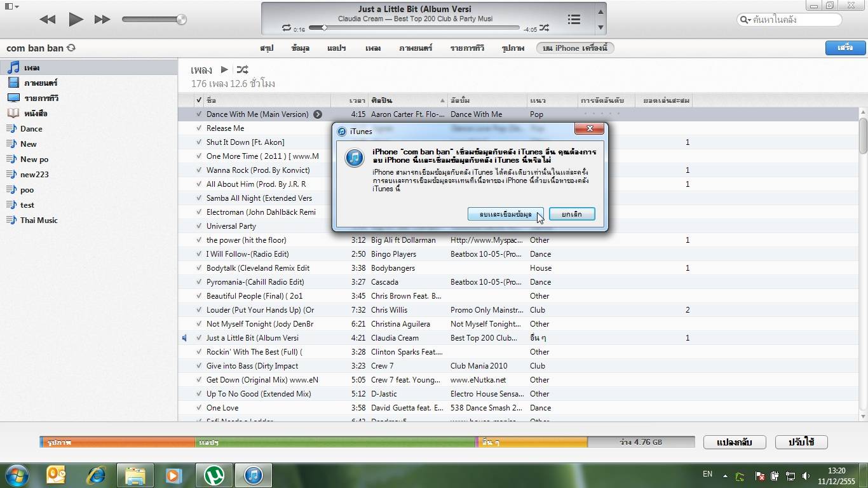Play all songs using the triangle beside the เพลง heading
Screen dimensions: 868x488
[224, 70]
